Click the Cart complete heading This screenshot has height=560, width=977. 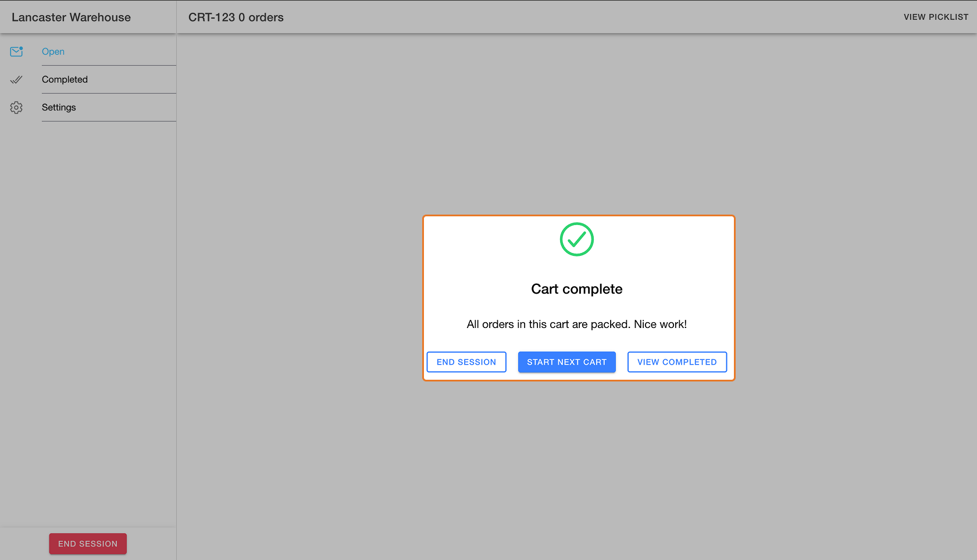pyautogui.click(x=577, y=289)
